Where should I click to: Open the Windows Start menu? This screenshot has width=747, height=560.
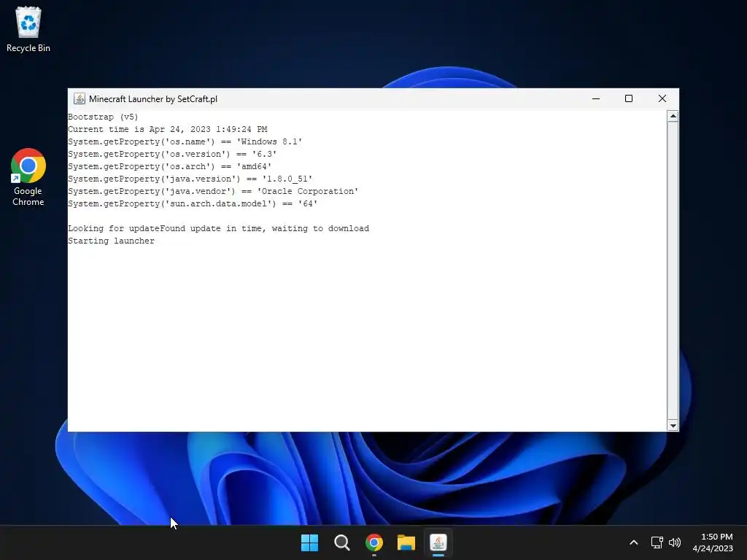click(x=309, y=542)
